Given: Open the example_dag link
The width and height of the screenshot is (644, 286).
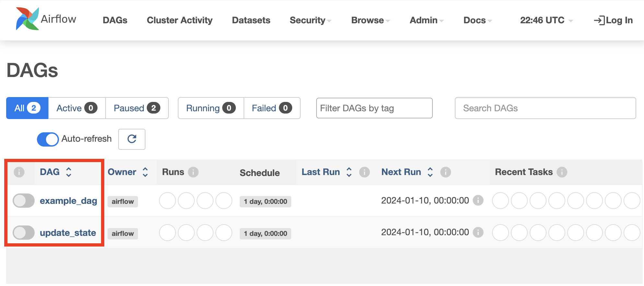Looking at the screenshot, I should [68, 201].
